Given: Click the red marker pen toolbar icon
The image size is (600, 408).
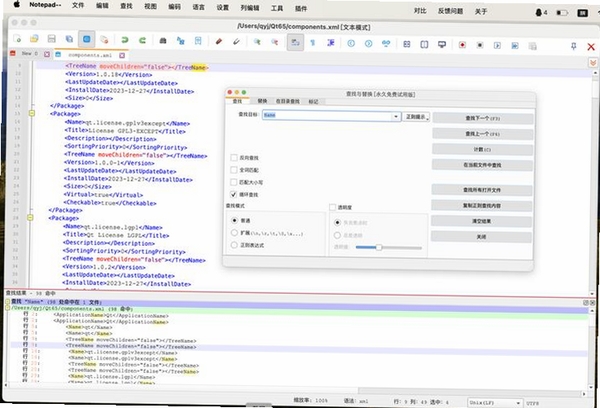Looking at the screenshot, I should [219, 41].
